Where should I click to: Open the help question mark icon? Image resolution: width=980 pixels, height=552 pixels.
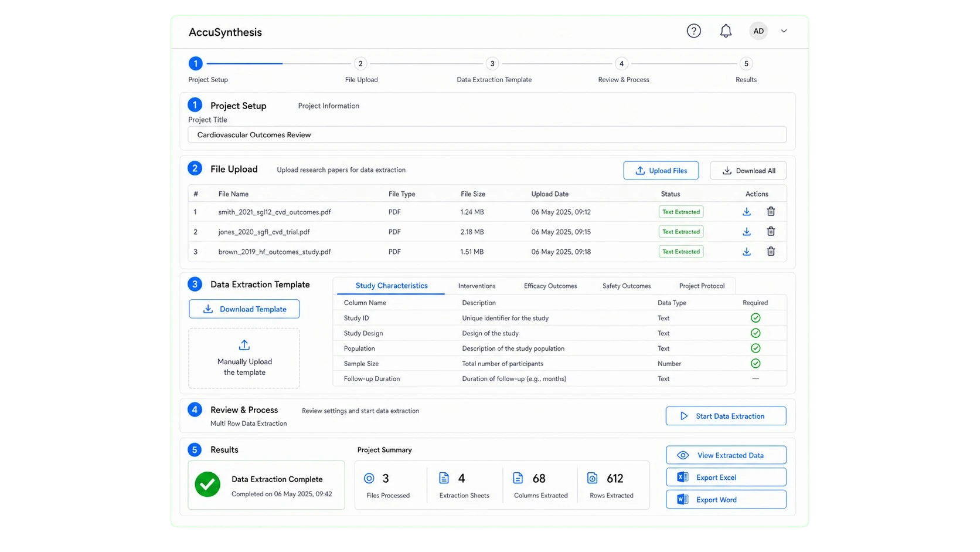pos(693,31)
